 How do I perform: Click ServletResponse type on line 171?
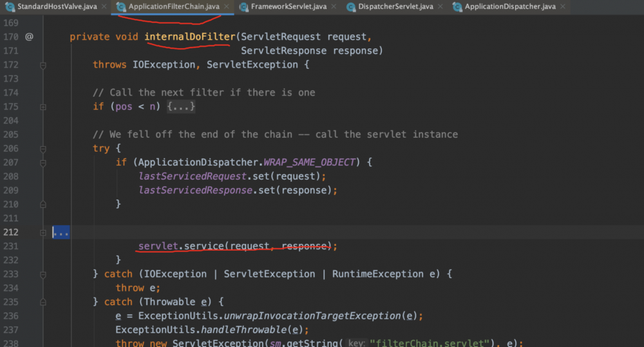click(283, 50)
